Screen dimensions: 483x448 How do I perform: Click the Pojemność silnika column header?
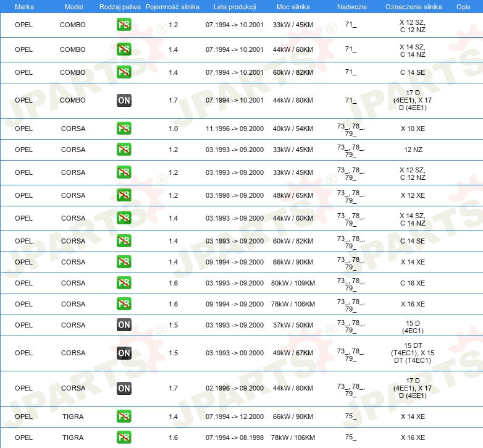point(172,6)
